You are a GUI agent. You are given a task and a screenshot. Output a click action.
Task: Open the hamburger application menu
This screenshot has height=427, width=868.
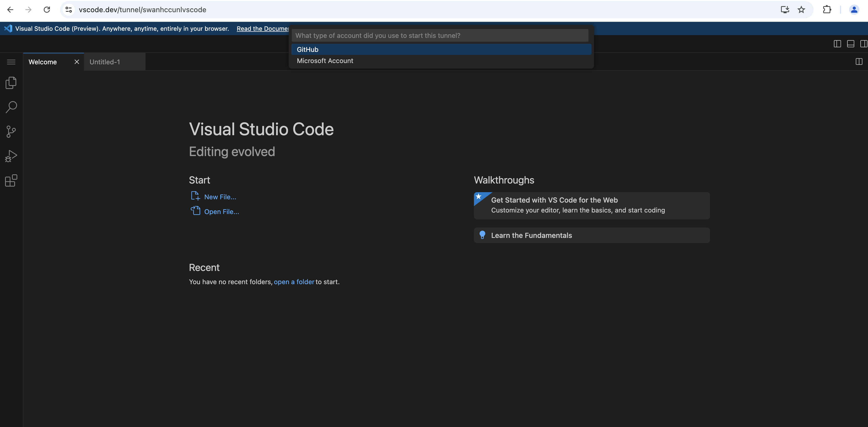pyautogui.click(x=11, y=62)
